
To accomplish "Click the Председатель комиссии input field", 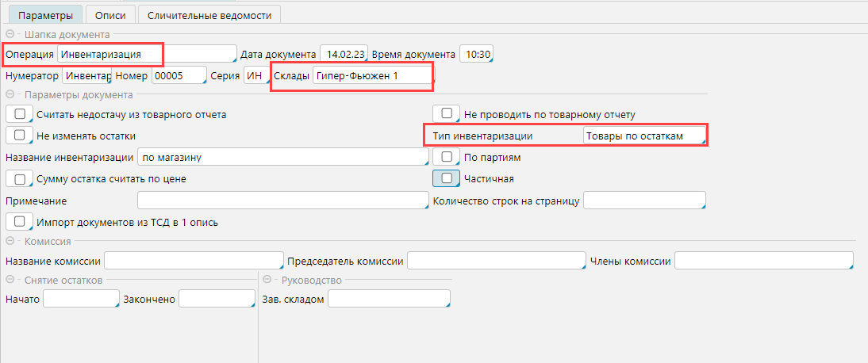I will pos(496,261).
